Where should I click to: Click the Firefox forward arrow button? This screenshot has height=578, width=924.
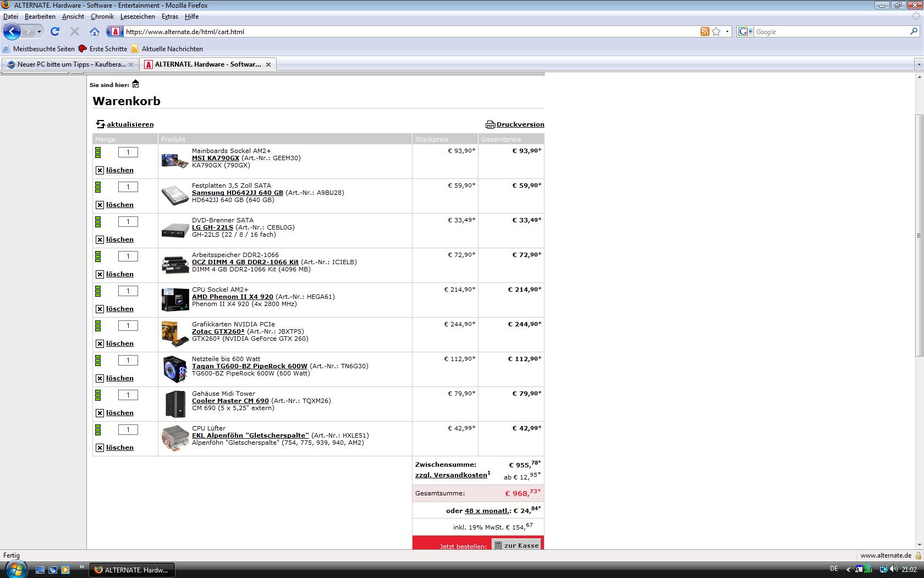tap(29, 31)
